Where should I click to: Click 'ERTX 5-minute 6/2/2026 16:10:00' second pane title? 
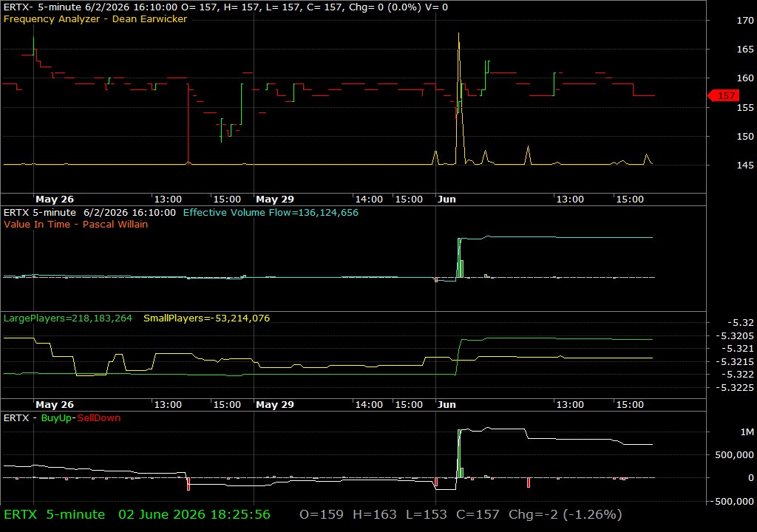click(x=89, y=212)
